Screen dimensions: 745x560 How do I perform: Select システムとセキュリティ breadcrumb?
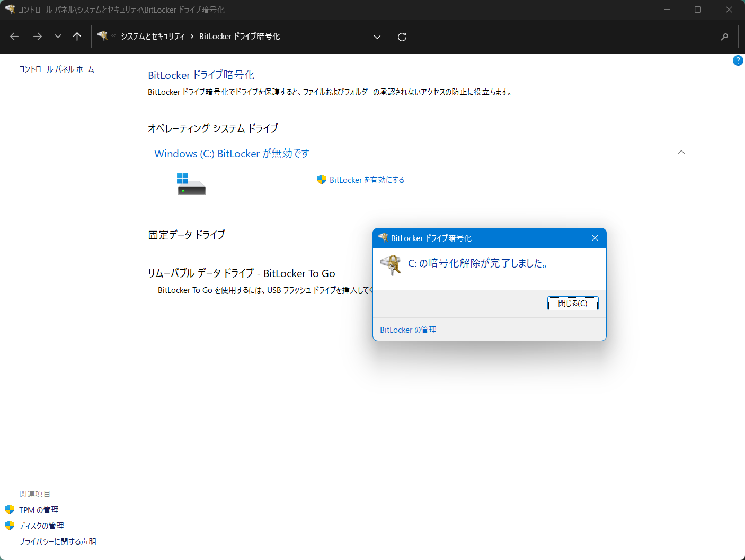tap(153, 37)
